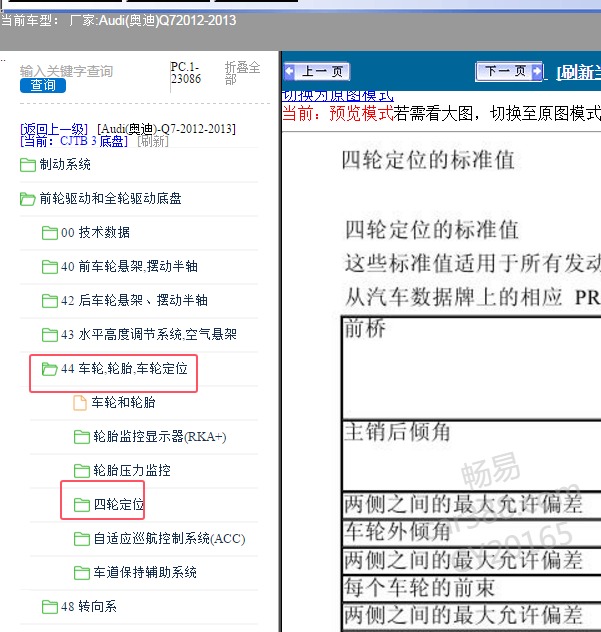
Task: Expand 轮胎压力监控 folder
Action: click(x=132, y=470)
